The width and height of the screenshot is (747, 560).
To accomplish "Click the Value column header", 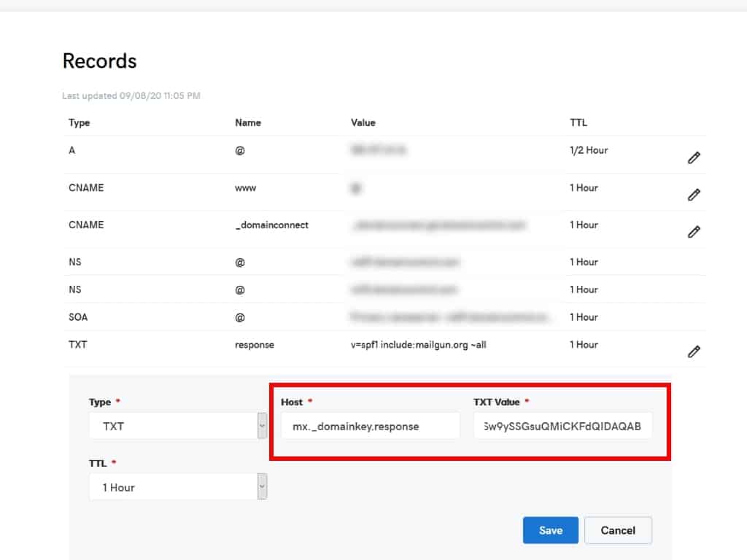I will click(x=363, y=122).
